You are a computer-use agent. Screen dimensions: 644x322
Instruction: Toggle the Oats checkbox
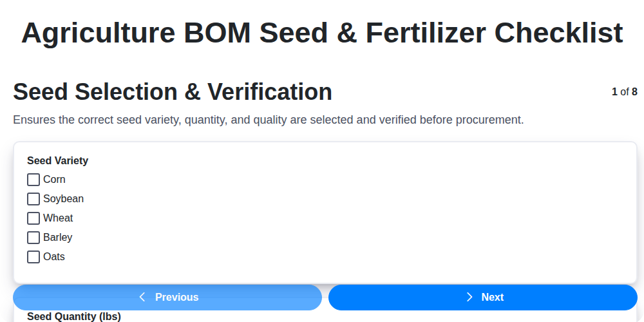coord(33,257)
